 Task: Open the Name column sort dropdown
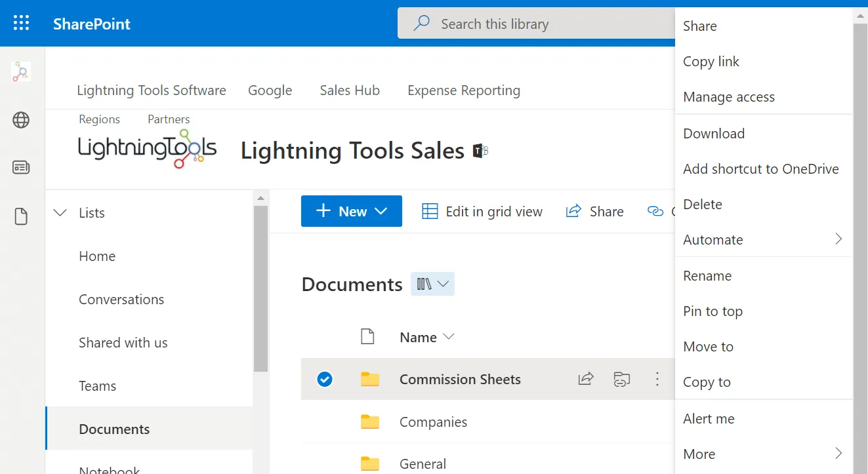tap(449, 337)
